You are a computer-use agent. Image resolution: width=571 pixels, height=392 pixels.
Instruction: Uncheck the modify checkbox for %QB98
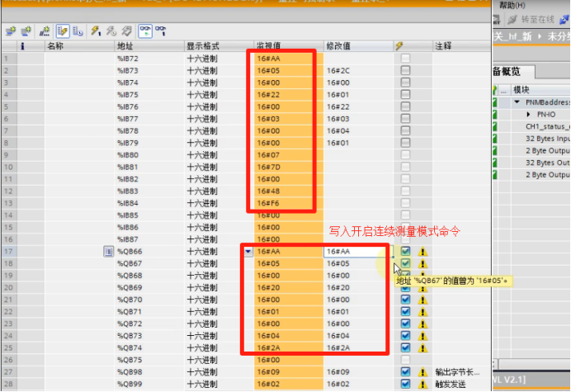click(405, 371)
